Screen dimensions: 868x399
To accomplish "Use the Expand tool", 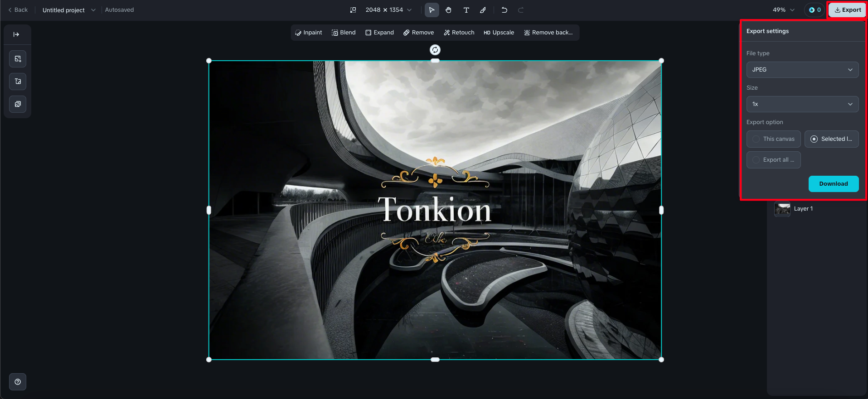I will 380,33.
